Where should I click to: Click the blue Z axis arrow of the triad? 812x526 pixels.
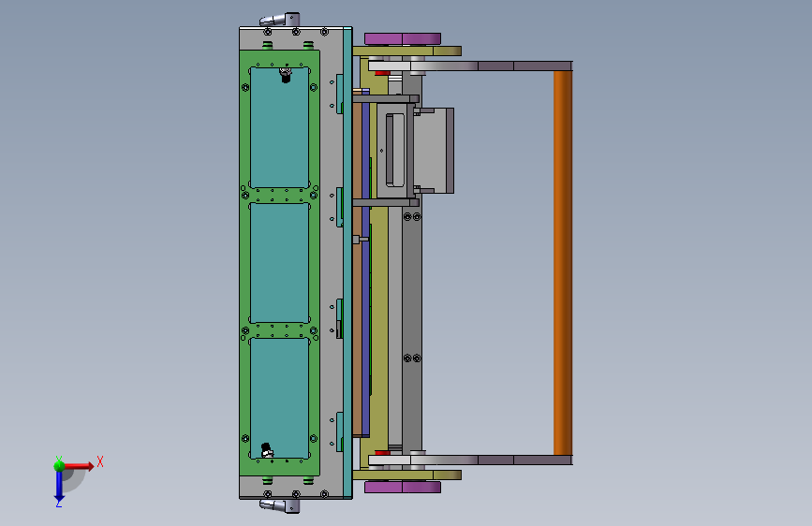59,486
